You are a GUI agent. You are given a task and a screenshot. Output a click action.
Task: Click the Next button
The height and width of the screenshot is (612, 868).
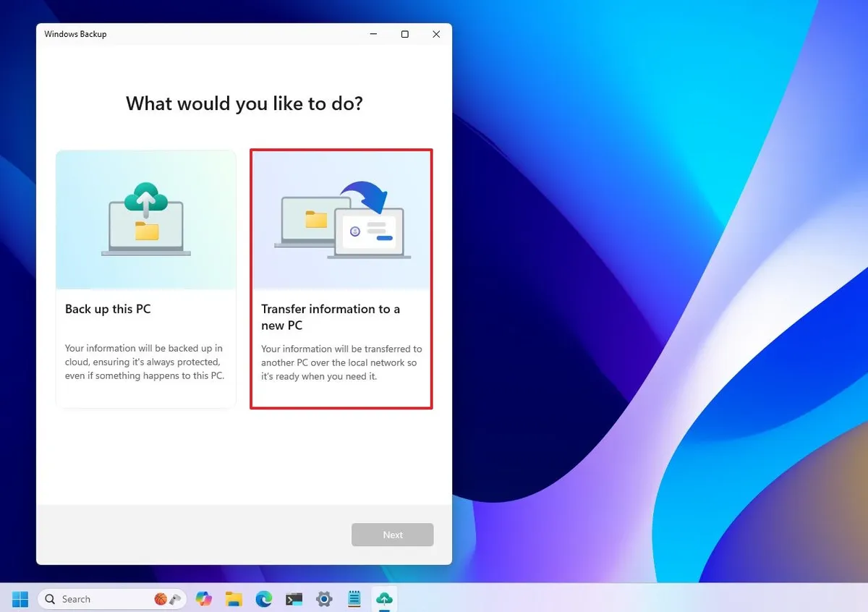coord(392,534)
